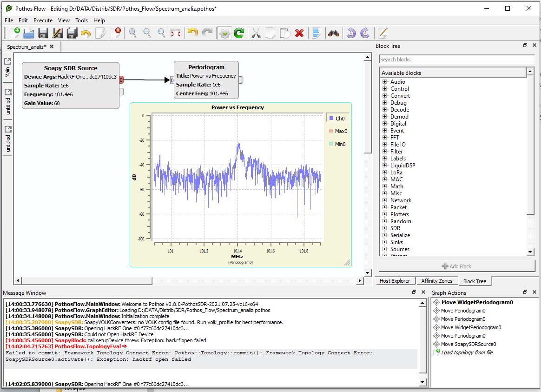Click Move WidgetPeriodogram0 at top of Graph Actions
The width and height of the screenshot is (541, 392).
tap(477, 302)
